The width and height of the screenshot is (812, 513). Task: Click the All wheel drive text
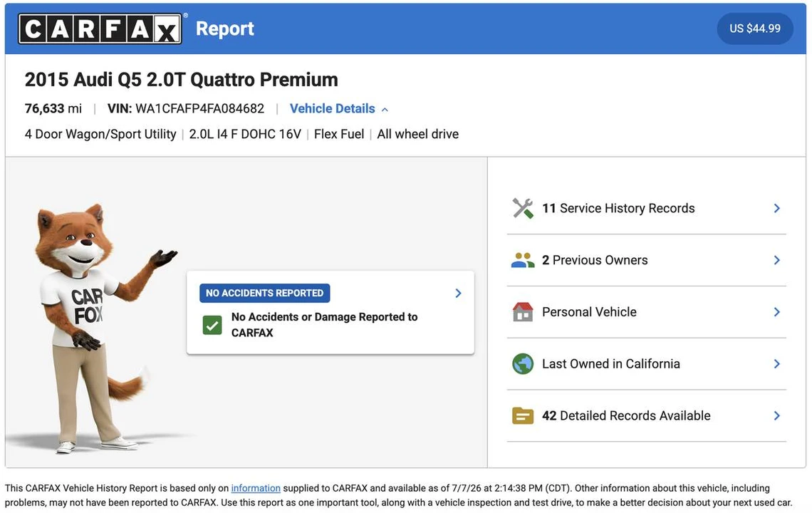tap(418, 134)
